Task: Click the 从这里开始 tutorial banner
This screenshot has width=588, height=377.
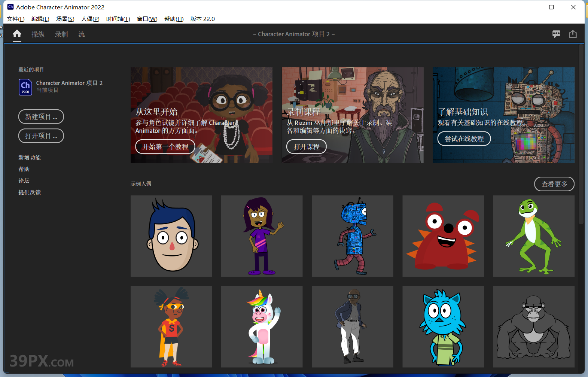Action: point(201,115)
